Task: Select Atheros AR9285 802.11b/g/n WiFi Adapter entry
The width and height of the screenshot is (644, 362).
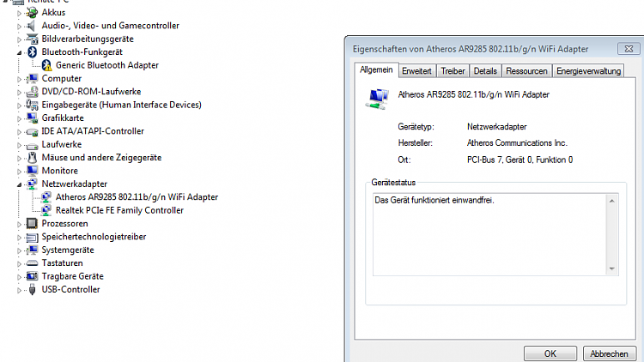Action: click(137, 197)
